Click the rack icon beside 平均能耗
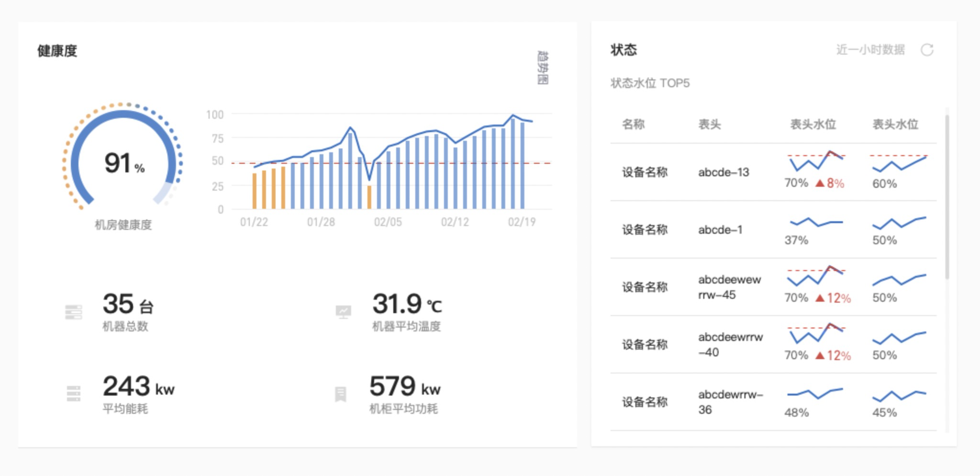This screenshot has height=476, width=980. pos(73,394)
